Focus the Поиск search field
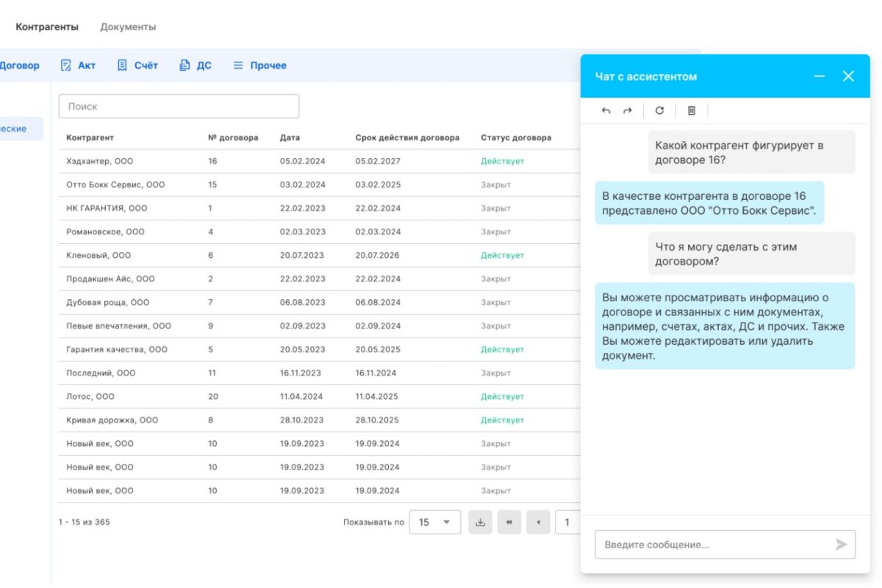 coord(179,107)
